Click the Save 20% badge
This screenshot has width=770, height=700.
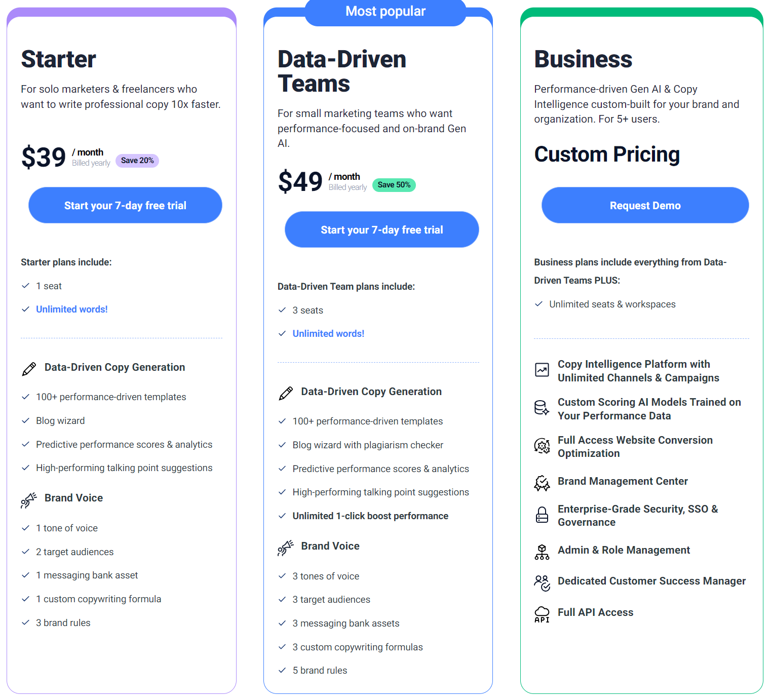point(137,161)
